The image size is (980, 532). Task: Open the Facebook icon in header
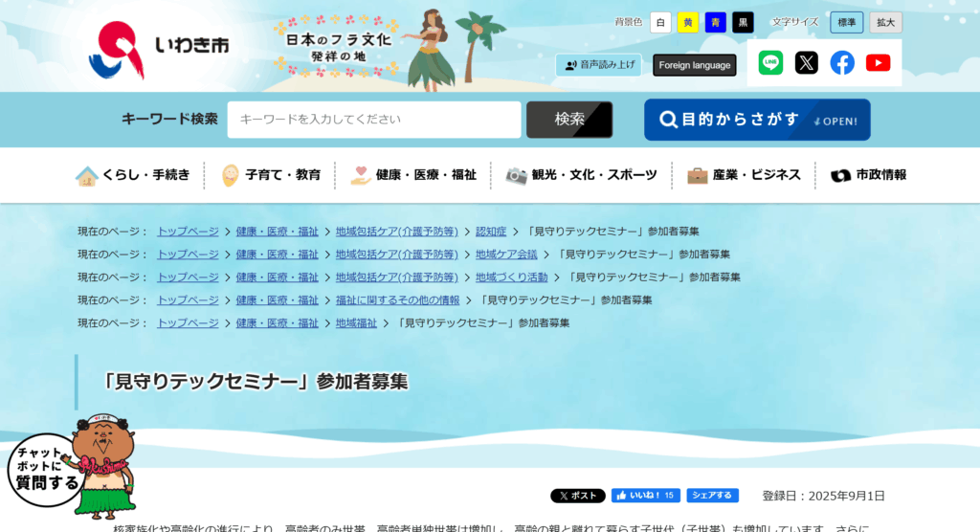point(842,63)
